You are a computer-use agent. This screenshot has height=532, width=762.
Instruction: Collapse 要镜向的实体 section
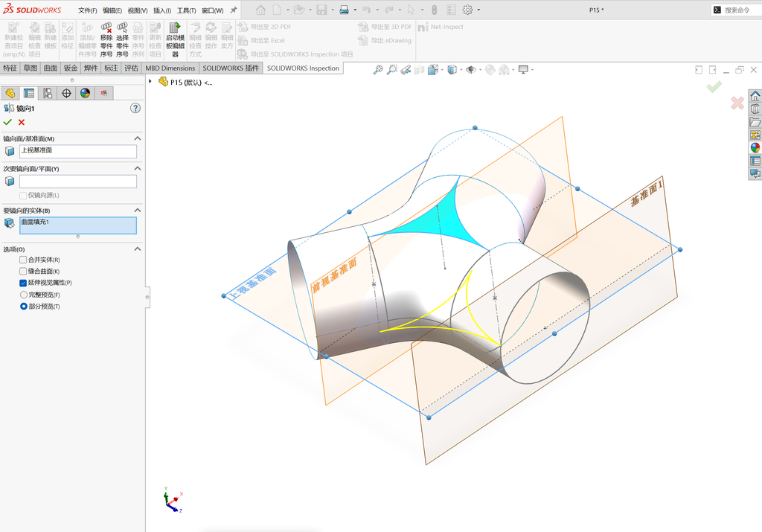[x=138, y=210]
